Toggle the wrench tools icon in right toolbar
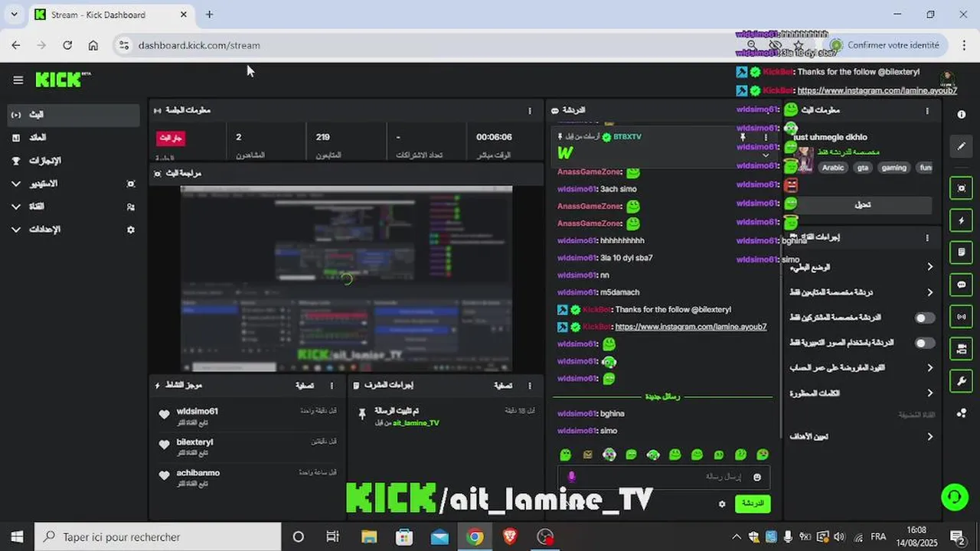 [962, 380]
